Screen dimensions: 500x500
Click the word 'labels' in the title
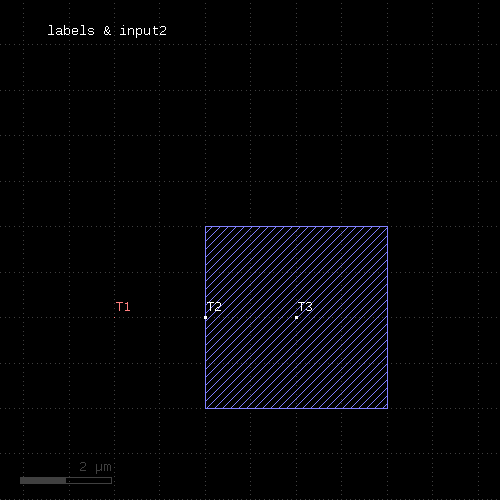[x=71, y=31]
